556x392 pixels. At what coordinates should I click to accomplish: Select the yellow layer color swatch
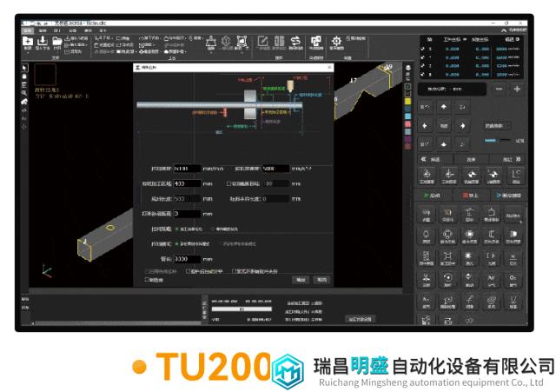click(407, 102)
